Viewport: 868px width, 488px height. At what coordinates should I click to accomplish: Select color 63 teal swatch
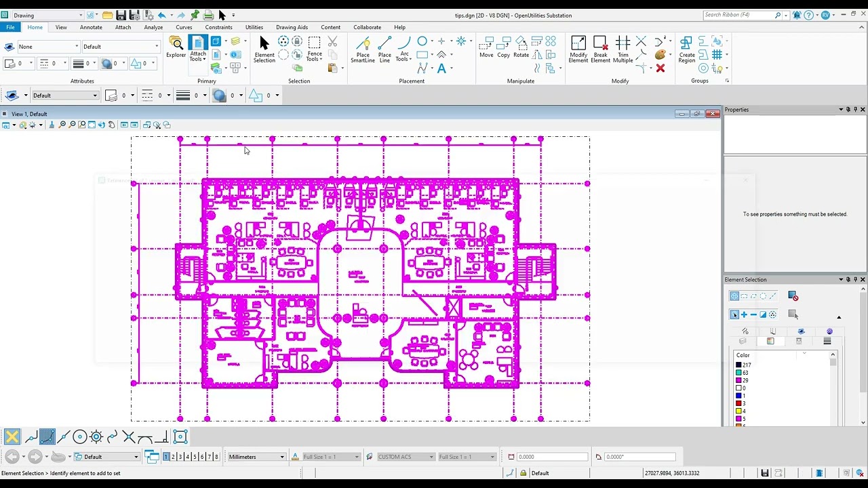(738, 373)
